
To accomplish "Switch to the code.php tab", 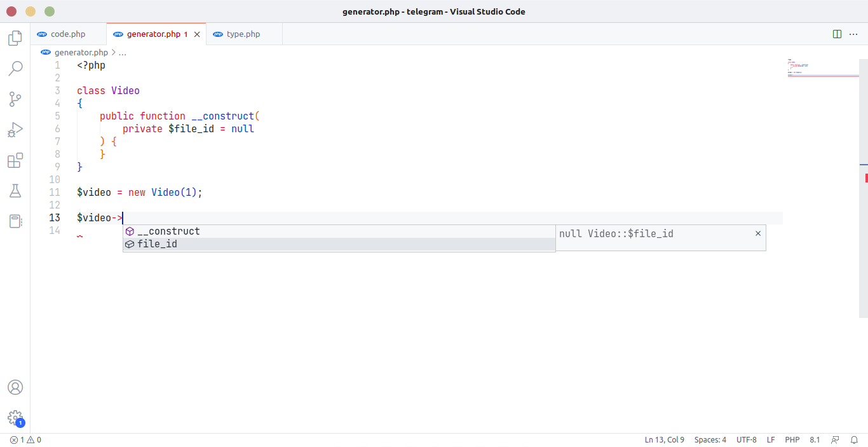I will 67,34.
